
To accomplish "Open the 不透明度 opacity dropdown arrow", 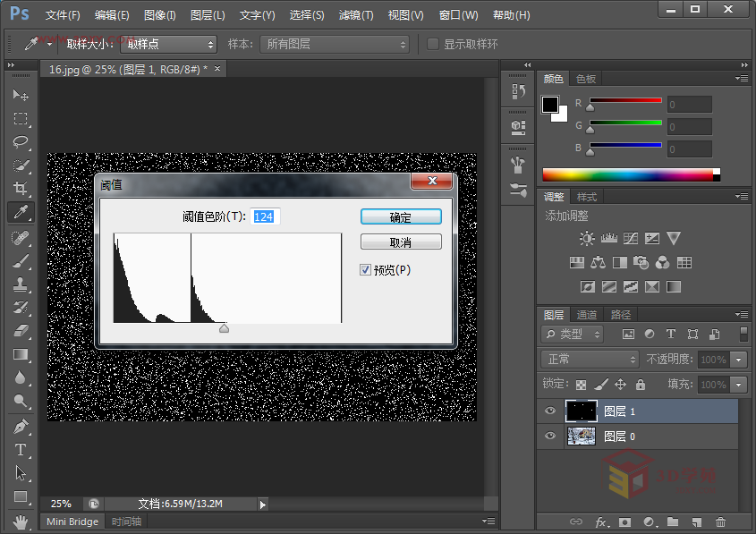I will point(739,360).
